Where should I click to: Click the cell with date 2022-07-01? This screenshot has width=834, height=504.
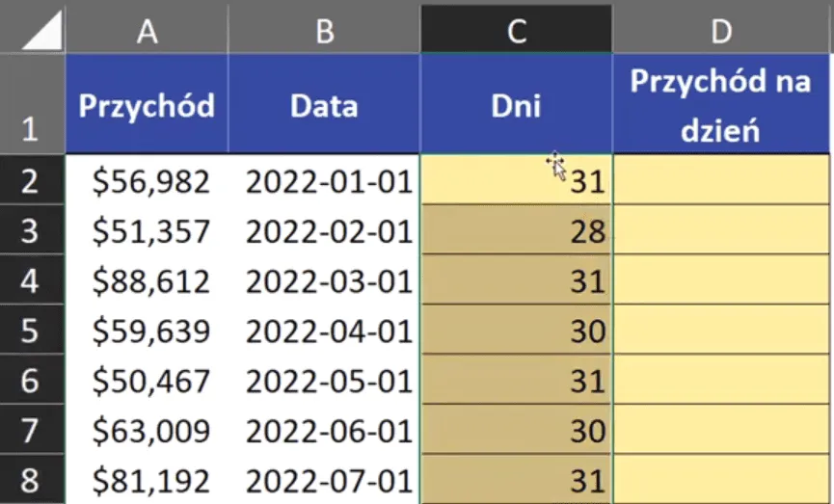(x=325, y=481)
